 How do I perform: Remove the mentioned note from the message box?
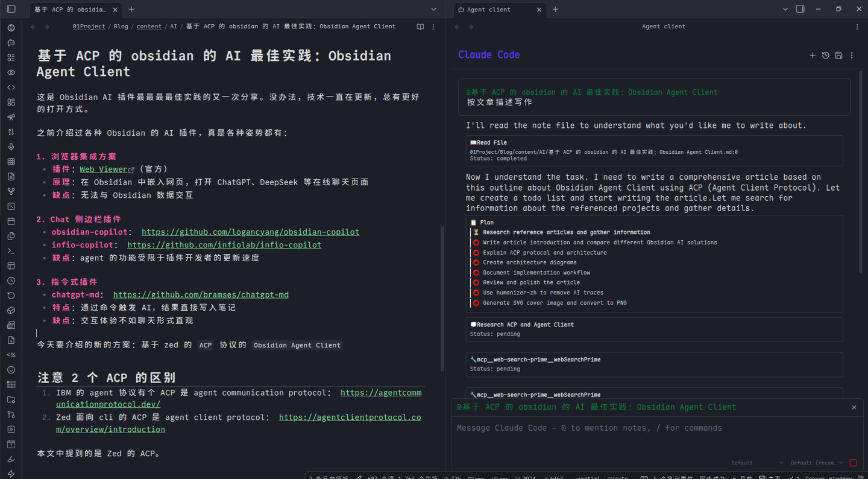click(x=854, y=407)
